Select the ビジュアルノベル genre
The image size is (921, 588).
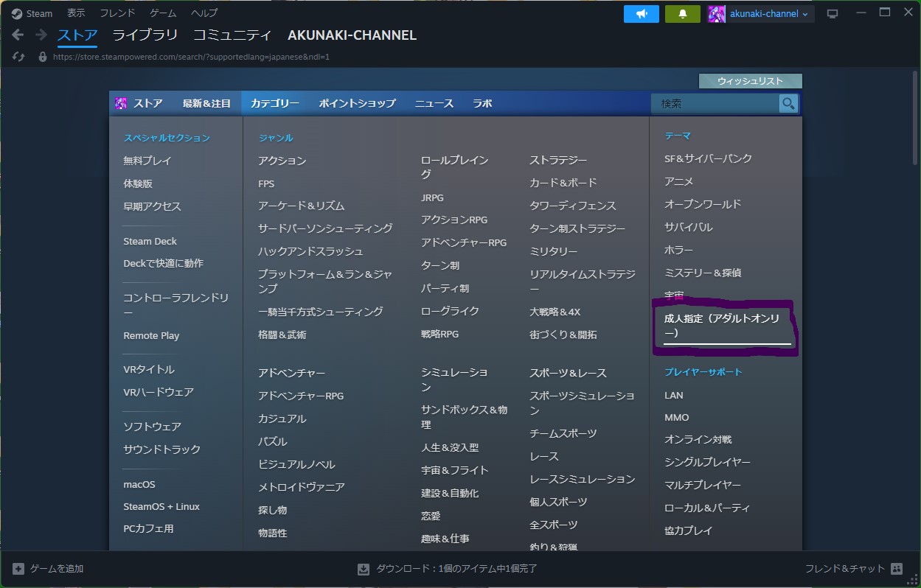point(296,464)
